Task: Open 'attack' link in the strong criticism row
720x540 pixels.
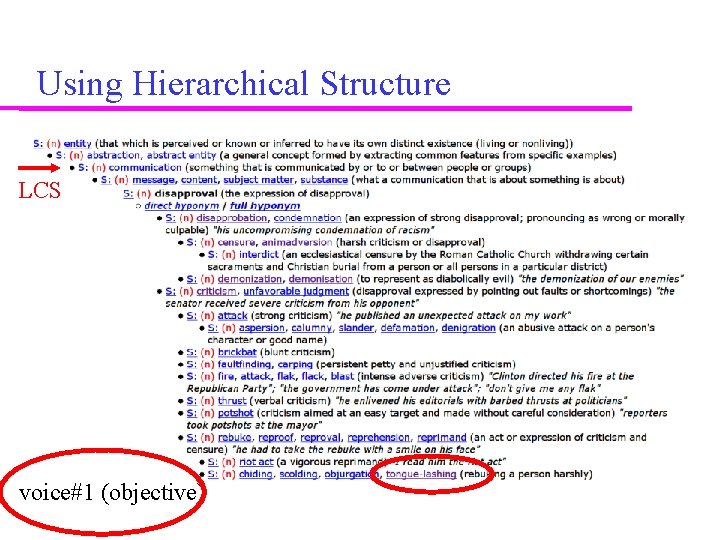Action: (x=232, y=315)
